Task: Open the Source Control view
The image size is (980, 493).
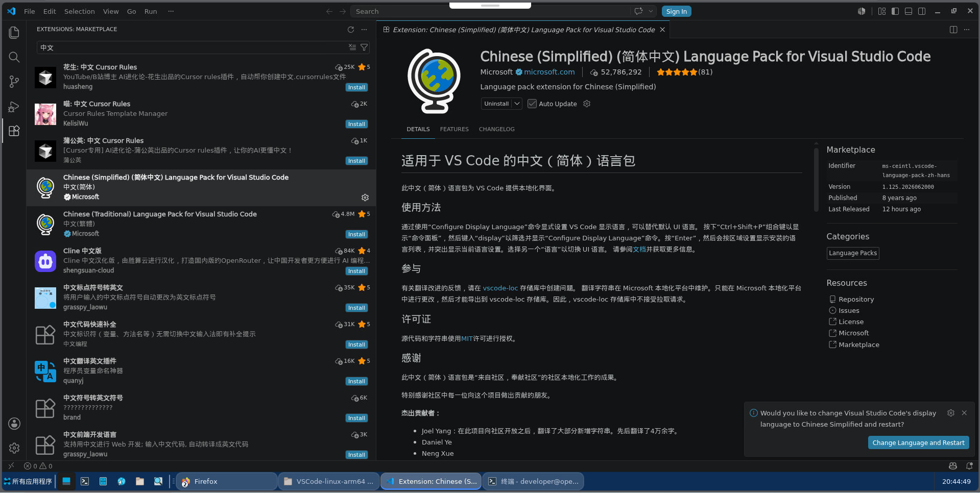Action: tap(14, 82)
